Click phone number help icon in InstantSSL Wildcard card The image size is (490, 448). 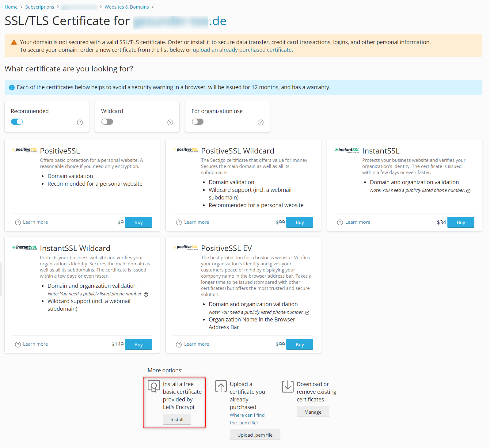click(146, 294)
